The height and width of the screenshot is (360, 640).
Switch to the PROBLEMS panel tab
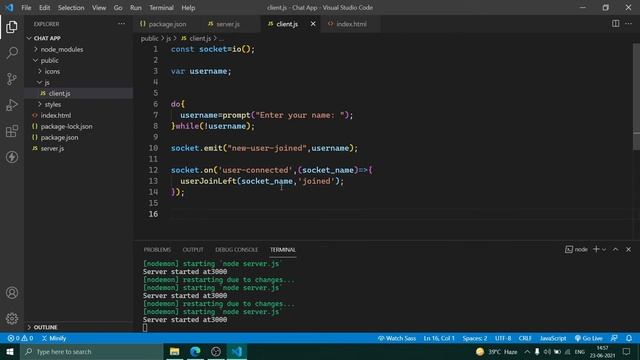point(157,249)
